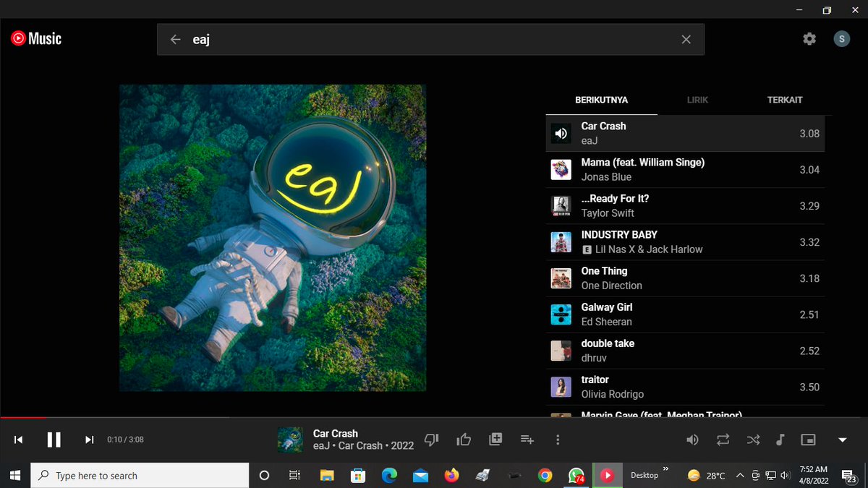The image size is (868, 488).
Task: Open the Mail app from taskbar
Action: 420,475
